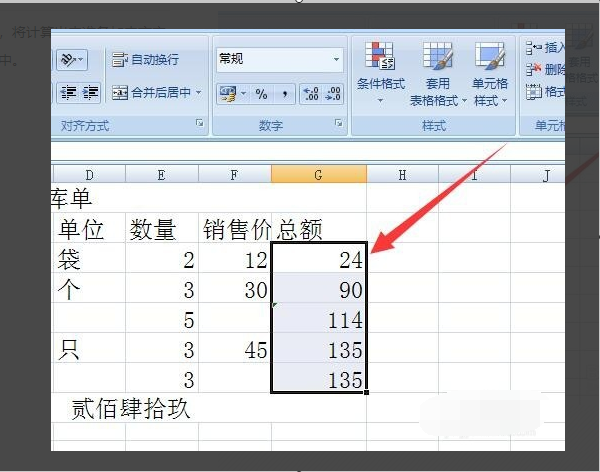This screenshot has width=600, height=472.
Task: Click the quantity cell with 2
Action: tap(162, 258)
